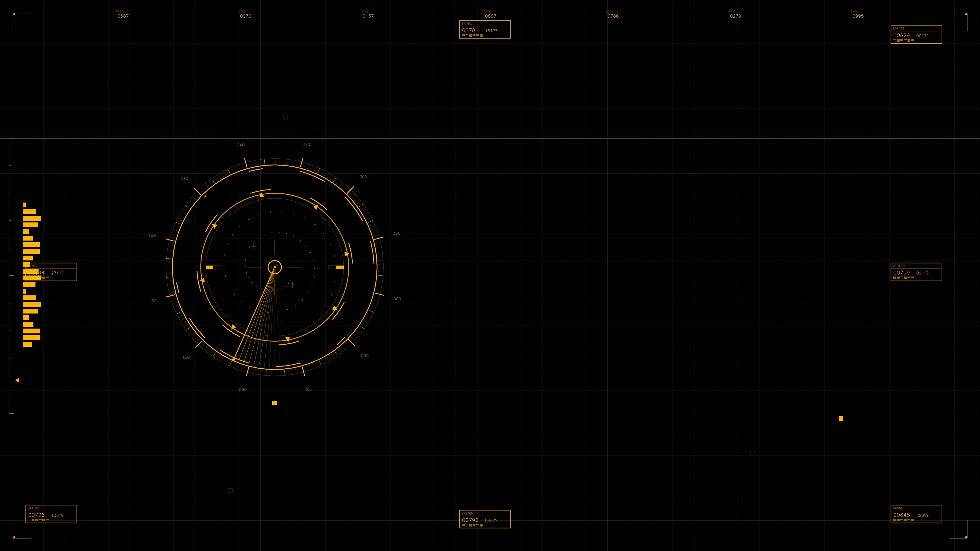Open the STATUS panel header

[x=33, y=508]
